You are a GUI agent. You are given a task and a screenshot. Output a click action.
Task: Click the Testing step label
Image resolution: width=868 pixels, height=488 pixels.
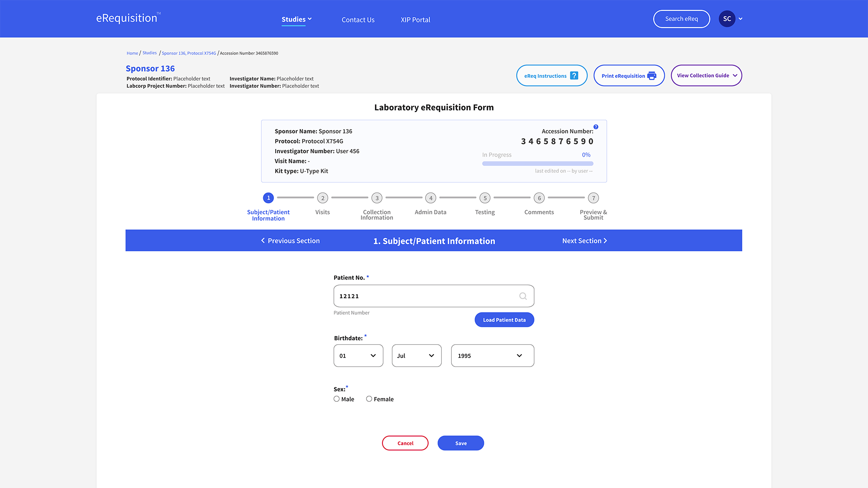point(485,212)
